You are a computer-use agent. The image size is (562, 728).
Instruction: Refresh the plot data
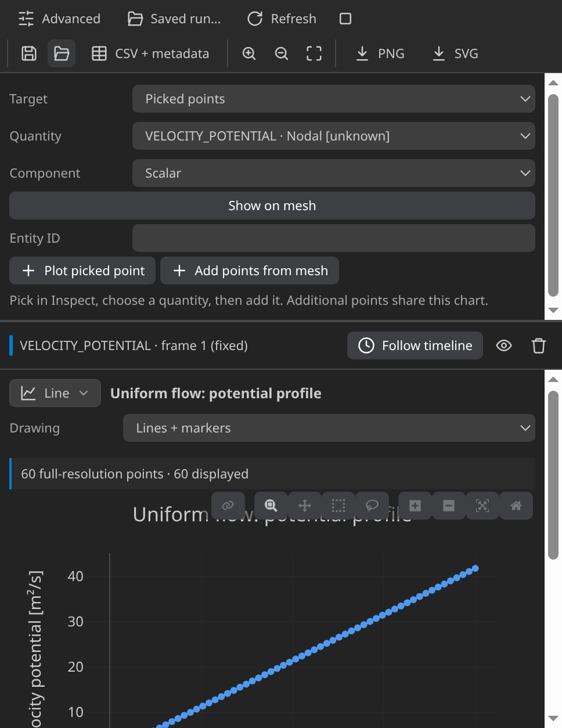point(282,19)
